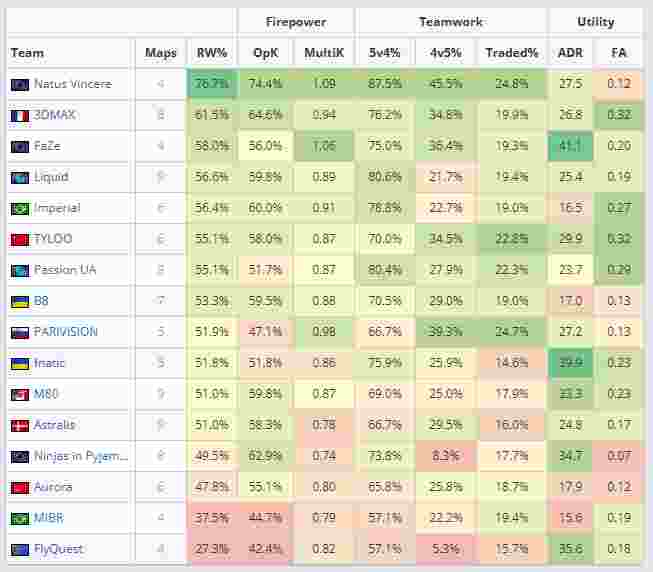Open the Liquid team page link

coord(51,177)
